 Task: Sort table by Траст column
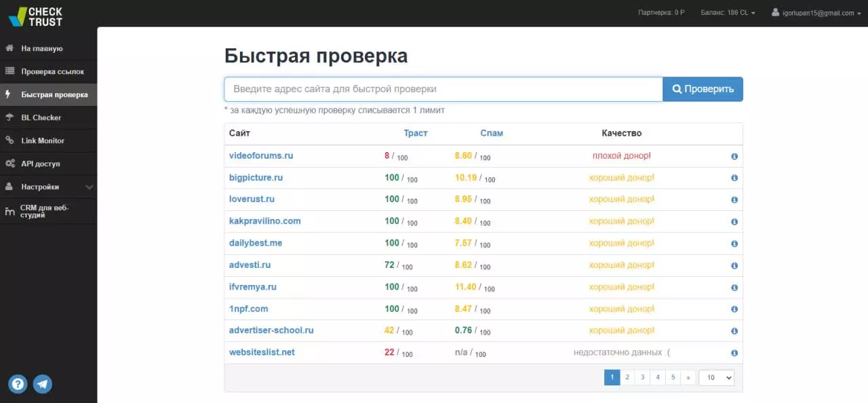[416, 133]
